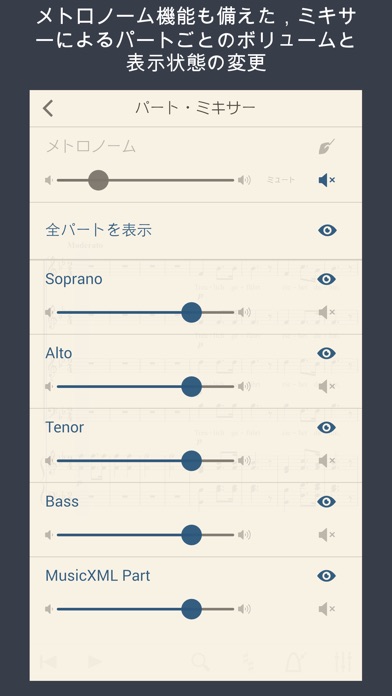Click the Soprano volume slider knob
Image resolution: width=392 pixels, height=696 pixels.
(x=191, y=312)
